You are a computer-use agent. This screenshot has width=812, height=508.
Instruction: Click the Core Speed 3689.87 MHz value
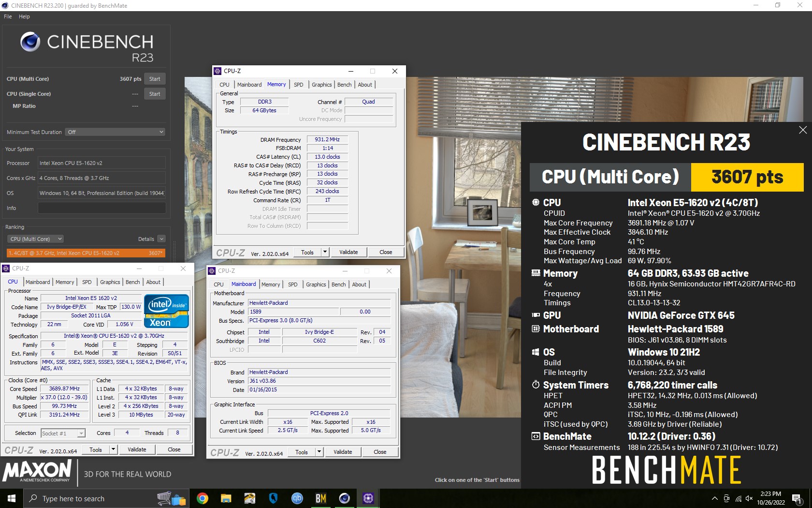tap(64, 388)
